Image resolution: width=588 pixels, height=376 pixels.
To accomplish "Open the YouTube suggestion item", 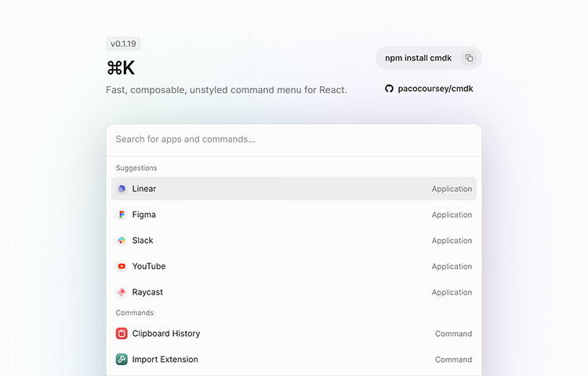I will pyautogui.click(x=294, y=266).
